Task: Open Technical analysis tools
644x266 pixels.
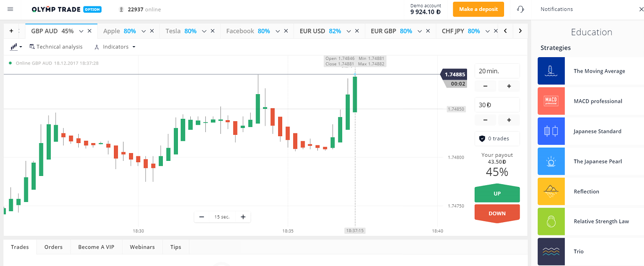Action: point(56,47)
